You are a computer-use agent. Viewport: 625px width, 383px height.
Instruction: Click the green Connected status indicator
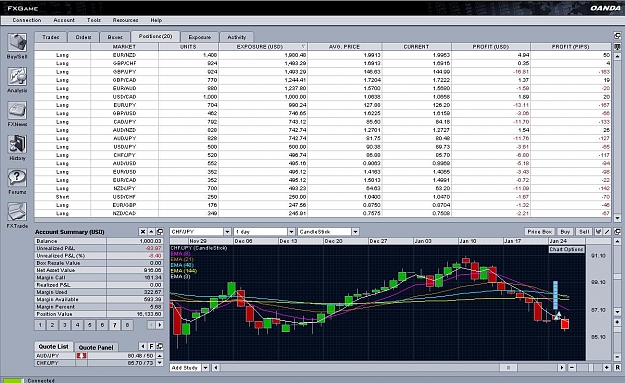pyautogui.click(x=14, y=381)
